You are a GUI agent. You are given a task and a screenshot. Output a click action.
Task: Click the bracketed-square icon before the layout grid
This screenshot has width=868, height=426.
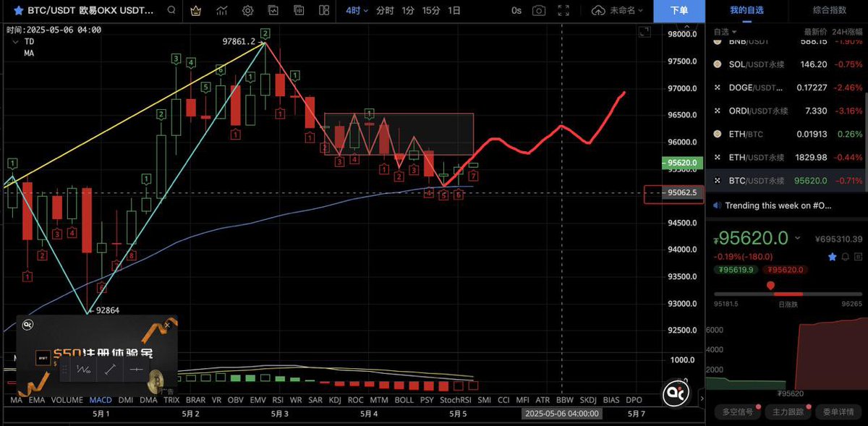pos(298,11)
